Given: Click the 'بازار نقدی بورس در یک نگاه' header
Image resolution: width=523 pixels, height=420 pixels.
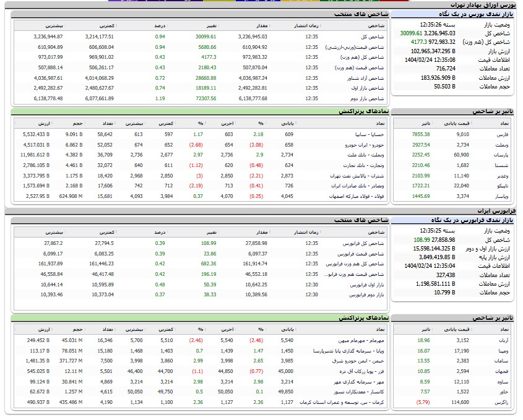Looking at the screenshot, I should coord(476,14).
